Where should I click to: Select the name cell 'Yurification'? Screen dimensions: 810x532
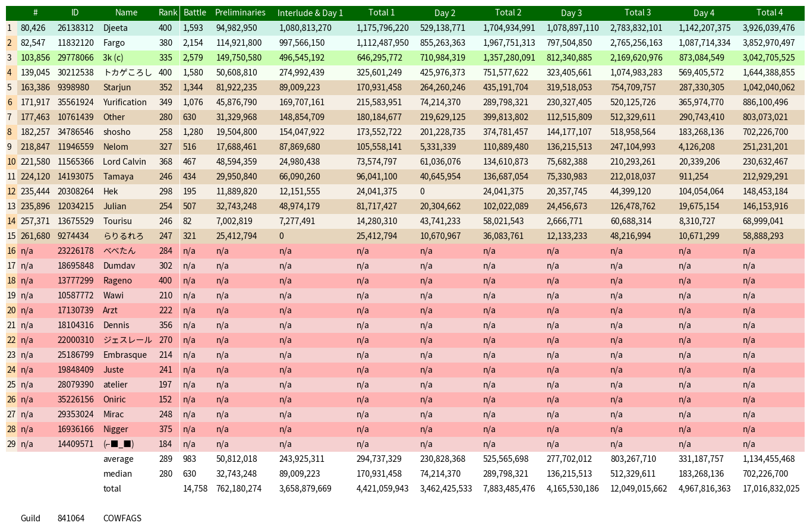coord(125,102)
